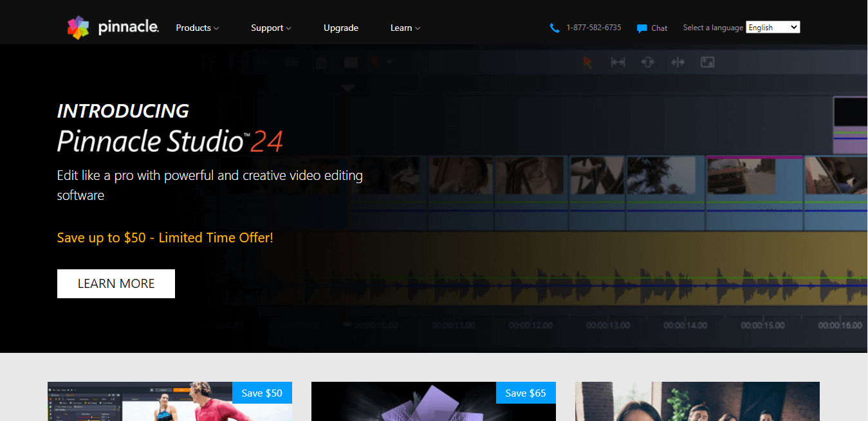This screenshot has width=868, height=421.
Task: Click the "INTRODUCING" heading text
Action: [x=123, y=111]
